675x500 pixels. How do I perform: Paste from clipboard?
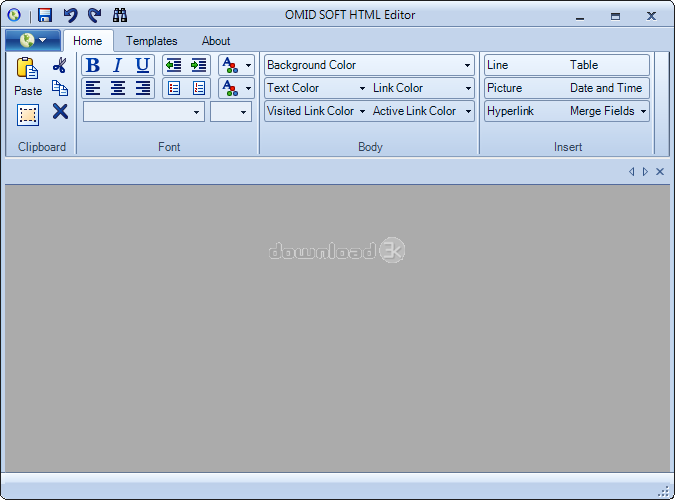click(28, 77)
